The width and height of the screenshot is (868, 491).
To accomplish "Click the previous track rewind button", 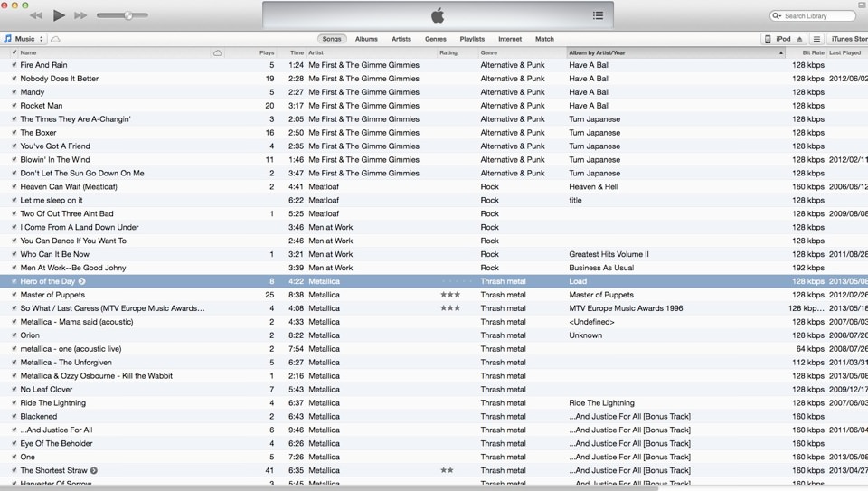I will coord(36,15).
